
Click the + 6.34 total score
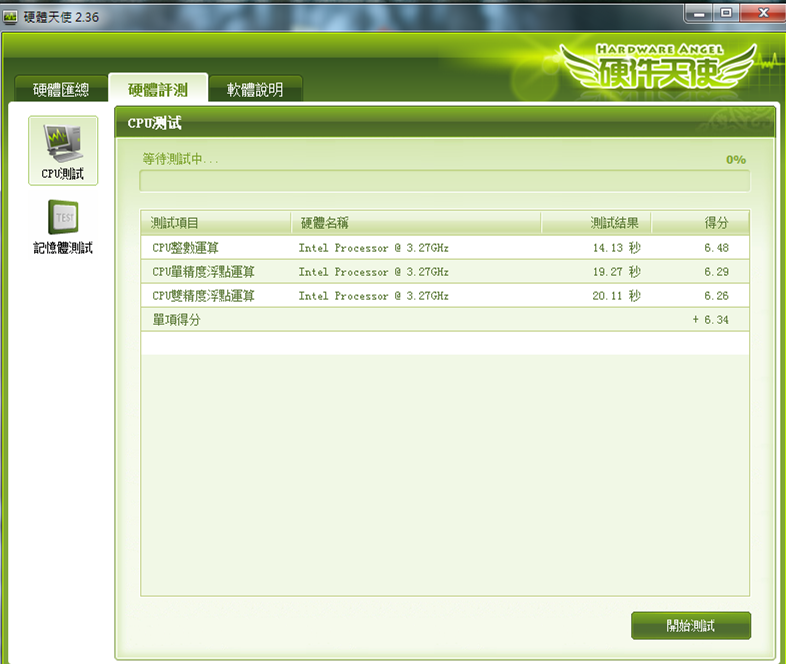click(x=711, y=319)
